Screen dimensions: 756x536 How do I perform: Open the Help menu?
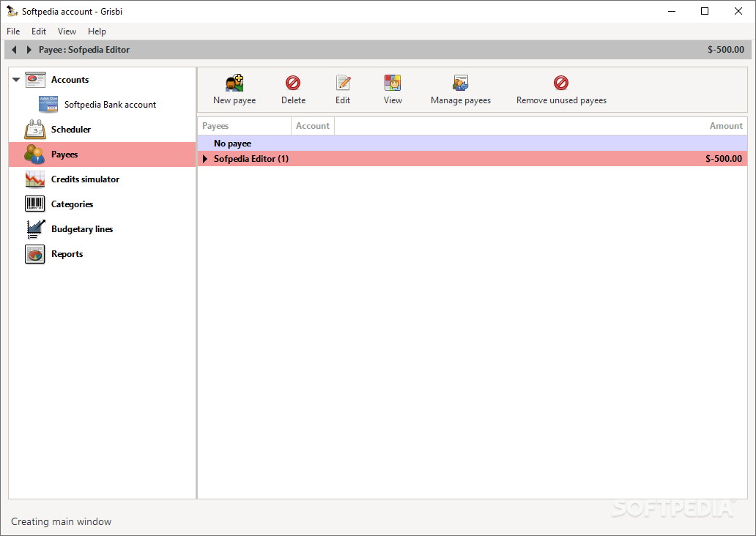97,31
